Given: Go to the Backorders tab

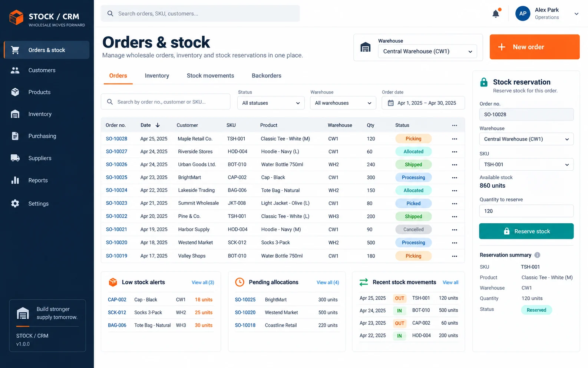Looking at the screenshot, I should [x=267, y=76].
